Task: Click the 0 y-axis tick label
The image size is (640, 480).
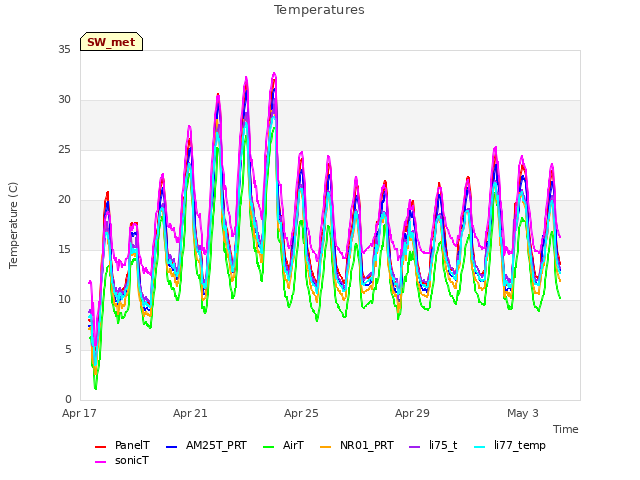Action: tap(68, 399)
